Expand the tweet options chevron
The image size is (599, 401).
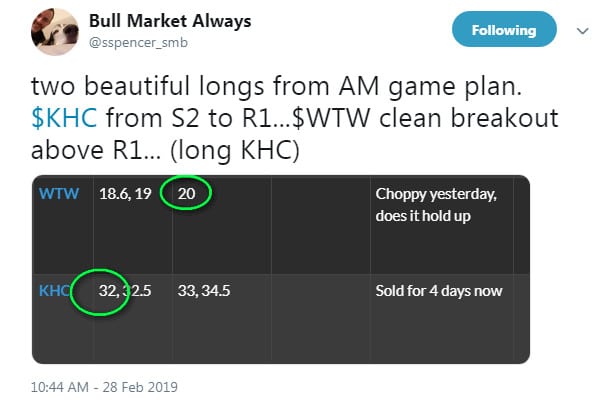[x=582, y=31]
